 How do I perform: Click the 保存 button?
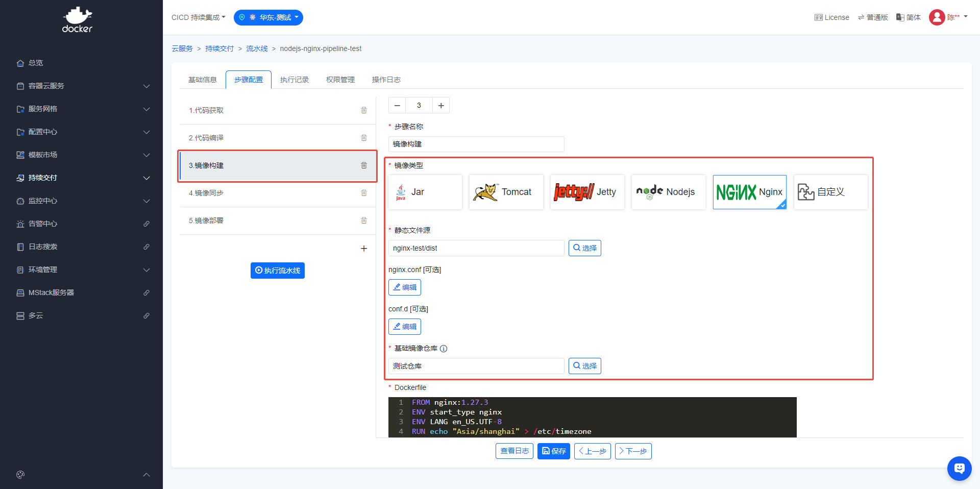(553, 451)
